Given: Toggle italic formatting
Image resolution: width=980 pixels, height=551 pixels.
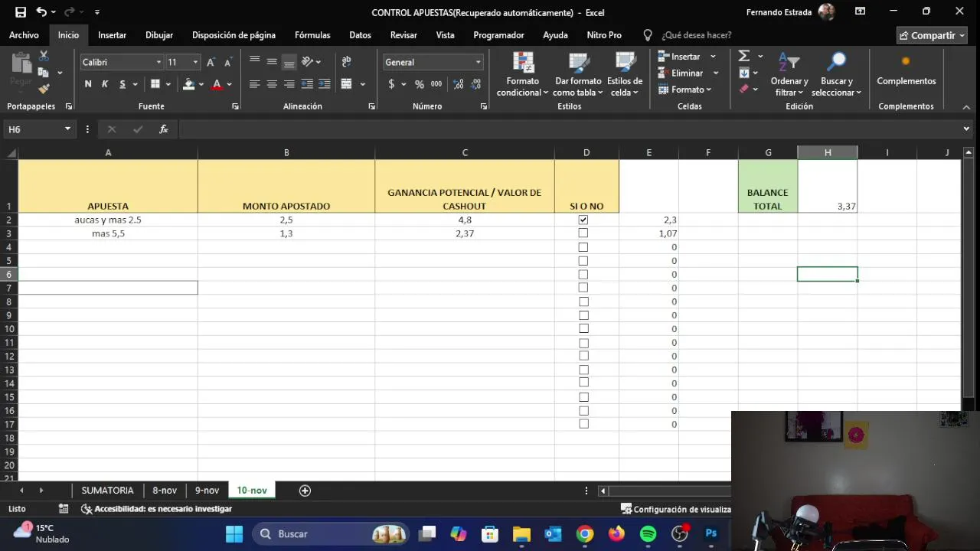Looking at the screenshot, I should [105, 84].
